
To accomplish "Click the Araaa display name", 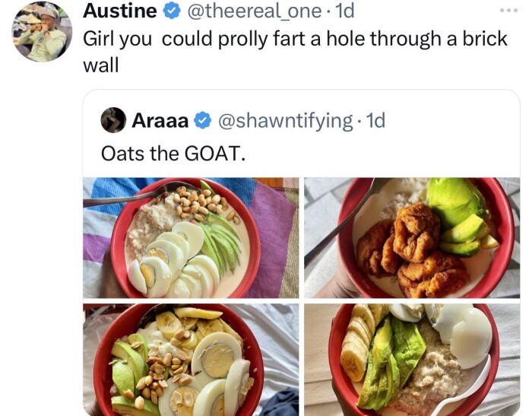I will point(160,121).
